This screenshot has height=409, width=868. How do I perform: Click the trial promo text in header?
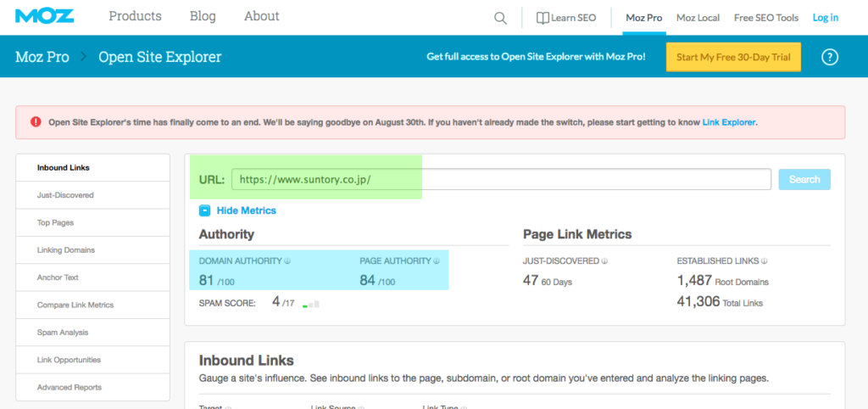pos(536,57)
